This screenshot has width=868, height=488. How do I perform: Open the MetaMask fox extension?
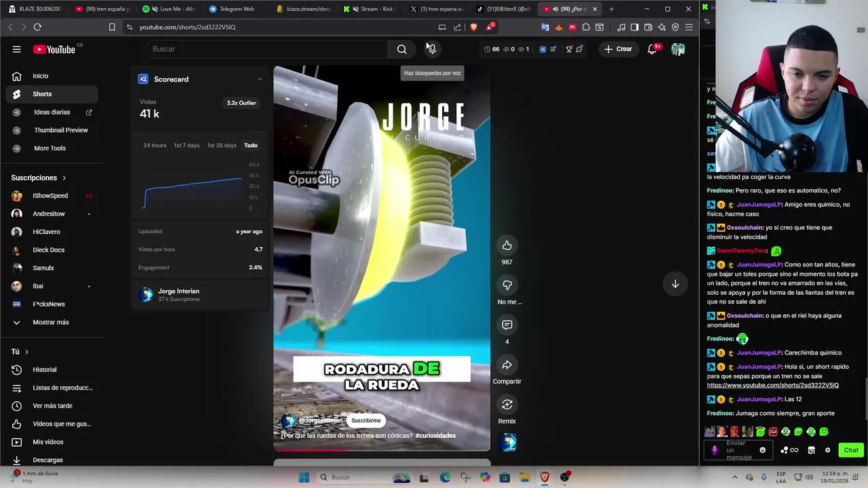pos(559,27)
